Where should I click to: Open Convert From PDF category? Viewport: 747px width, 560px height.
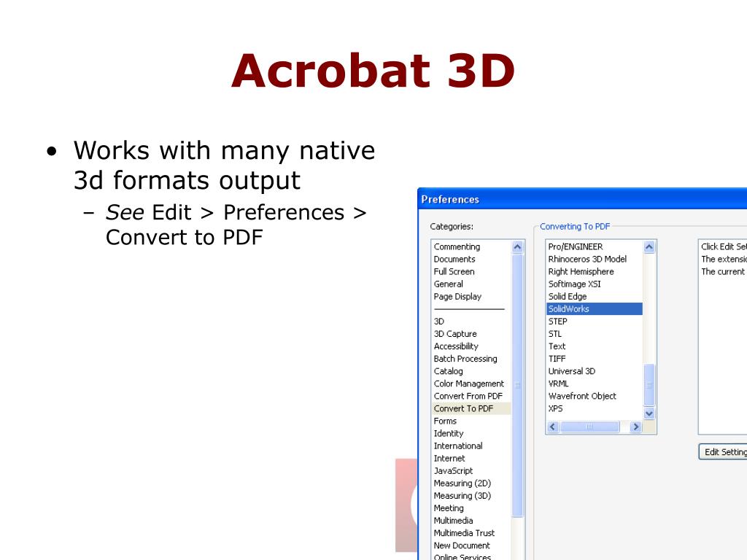468,396
